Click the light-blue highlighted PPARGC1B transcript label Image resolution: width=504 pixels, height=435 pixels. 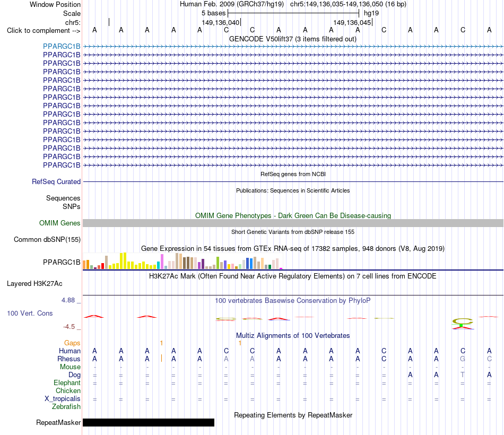click(x=62, y=46)
